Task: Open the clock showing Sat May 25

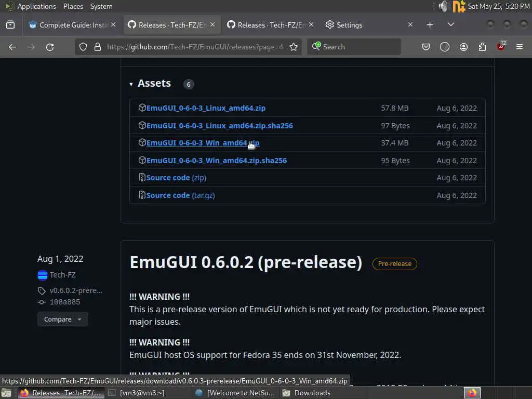Action: pos(499,6)
